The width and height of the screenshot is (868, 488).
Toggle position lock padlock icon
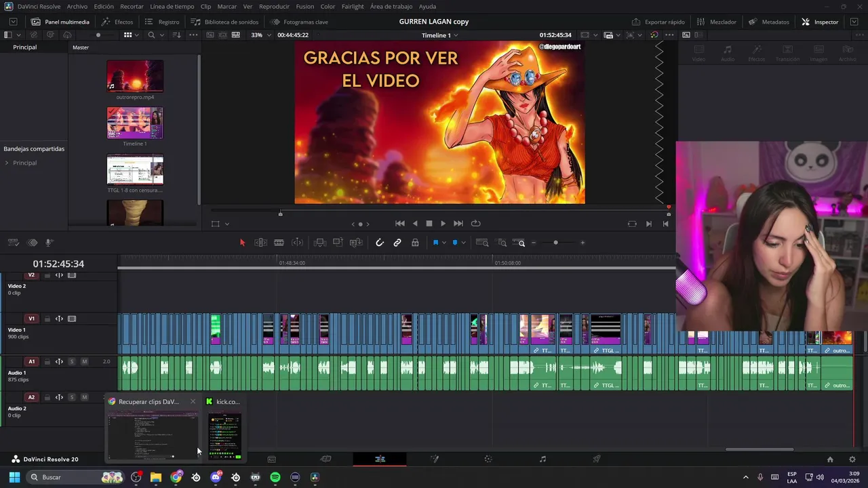pyautogui.click(x=415, y=243)
